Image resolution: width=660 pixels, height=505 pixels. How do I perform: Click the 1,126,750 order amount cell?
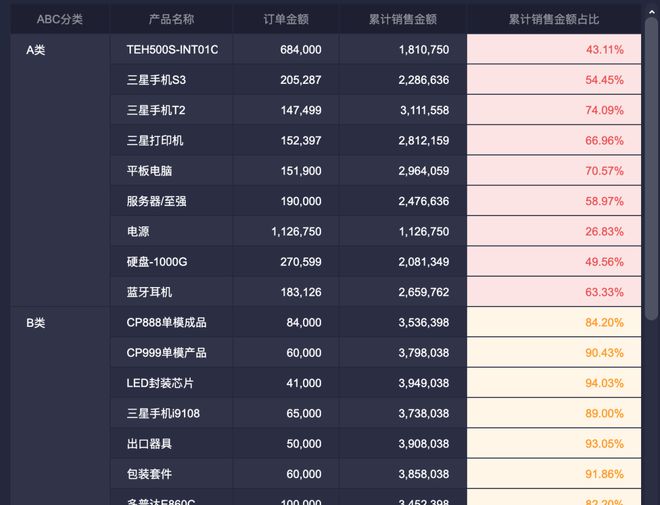click(x=286, y=231)
